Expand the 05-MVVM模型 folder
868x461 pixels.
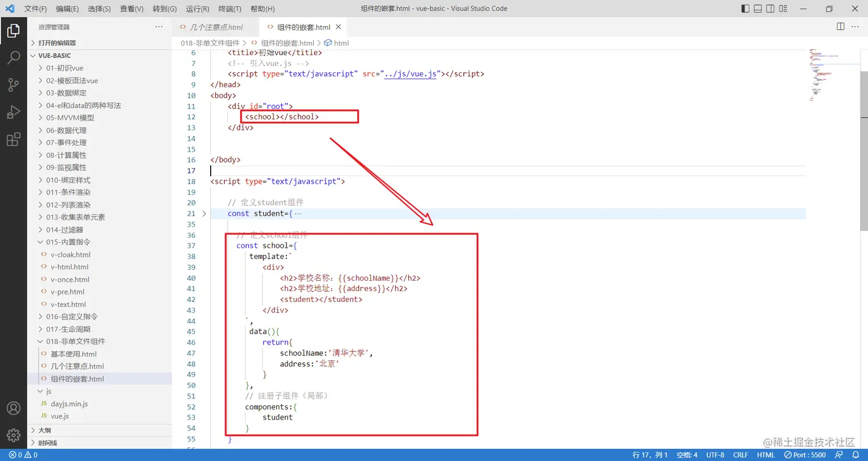tap(99, 118)
